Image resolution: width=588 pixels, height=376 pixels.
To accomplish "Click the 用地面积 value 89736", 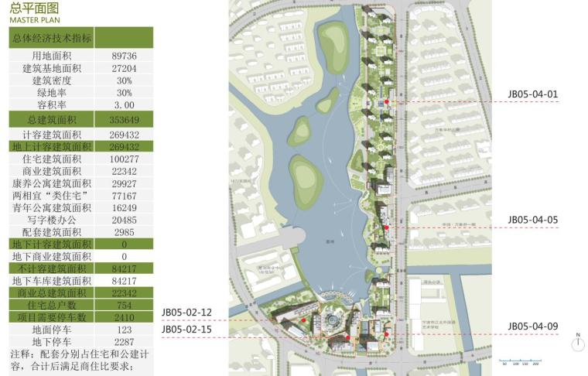I will pos(124,56).
